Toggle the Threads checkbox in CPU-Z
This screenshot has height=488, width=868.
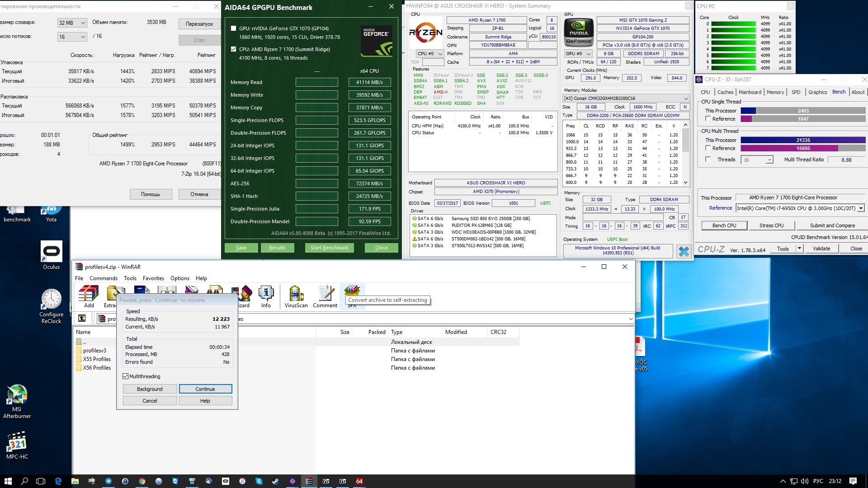pos(708,160)
